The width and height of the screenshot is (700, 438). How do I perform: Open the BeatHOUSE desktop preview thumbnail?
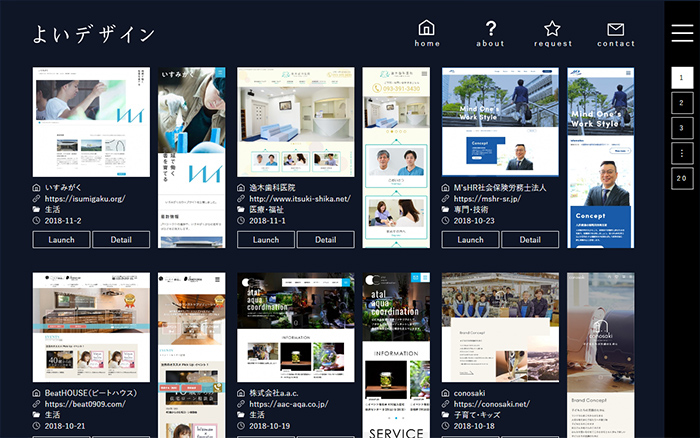[91, 328]
